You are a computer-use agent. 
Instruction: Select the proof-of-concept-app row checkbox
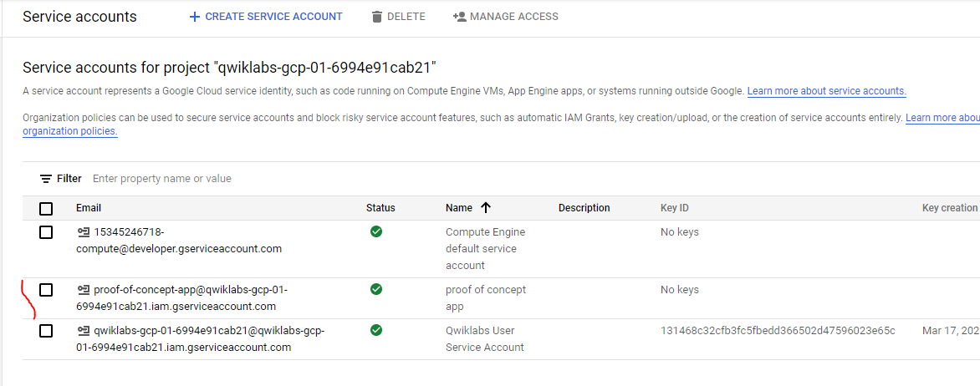[46, 290]
